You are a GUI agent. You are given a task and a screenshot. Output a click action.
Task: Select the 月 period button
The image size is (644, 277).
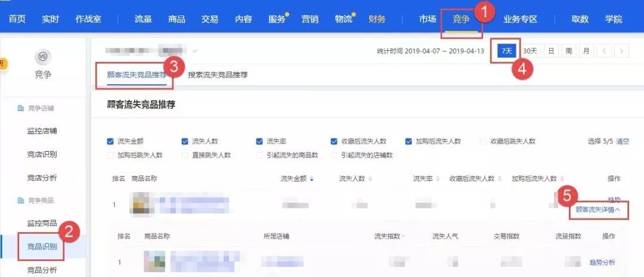pyautogui.click(x=586, y=51)
